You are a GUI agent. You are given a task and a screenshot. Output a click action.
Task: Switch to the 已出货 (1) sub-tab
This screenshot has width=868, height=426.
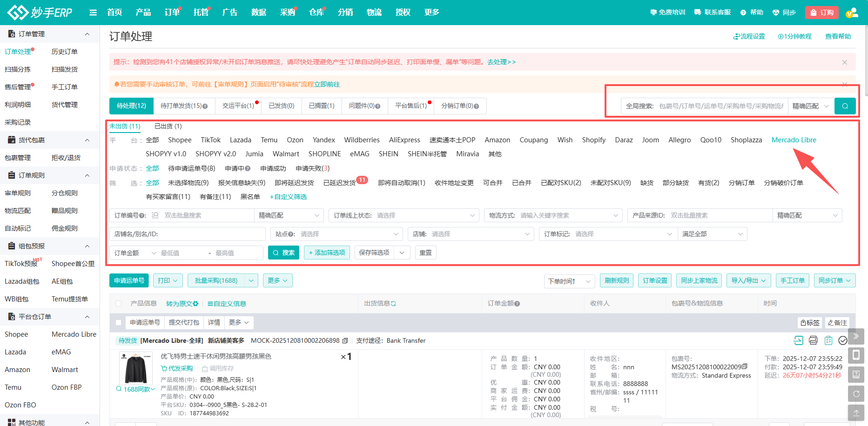click(x=168, y=126)
